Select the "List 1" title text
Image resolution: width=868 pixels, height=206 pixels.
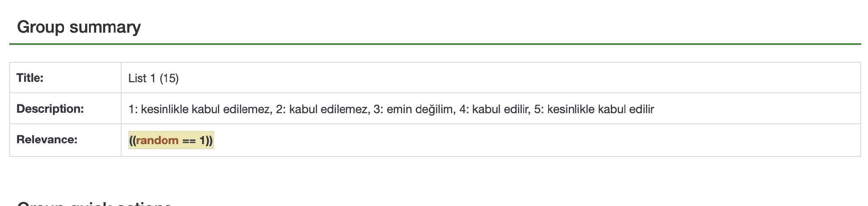pyautogui.click(x=142, y=78)
